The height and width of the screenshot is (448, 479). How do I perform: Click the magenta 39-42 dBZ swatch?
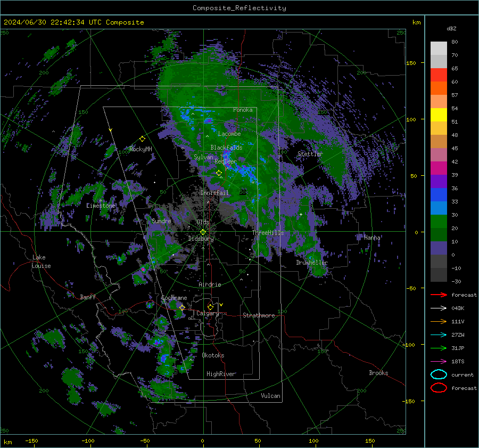click(439, 168)
